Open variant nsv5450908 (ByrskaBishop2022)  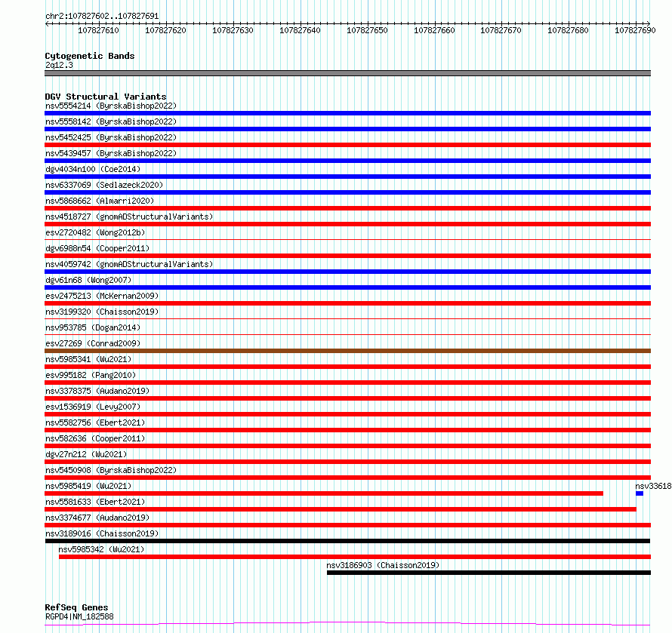pos(111,470)
